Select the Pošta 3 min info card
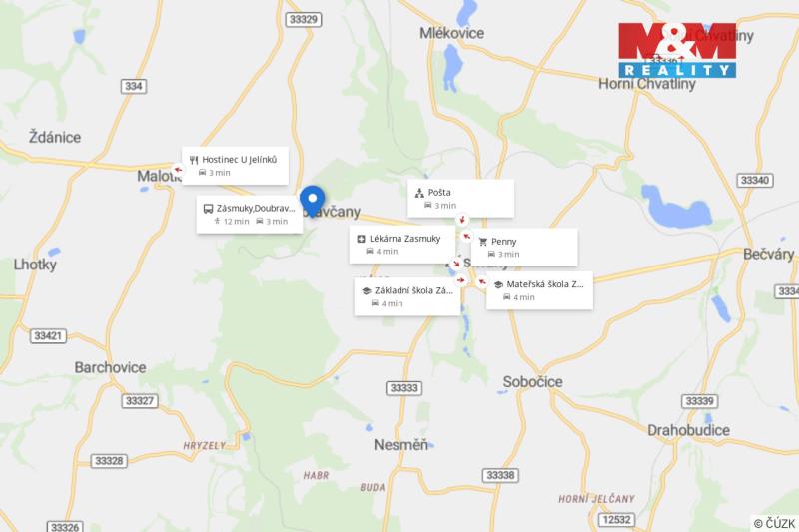Screen dimensions: 799x532 click(460, 198)
